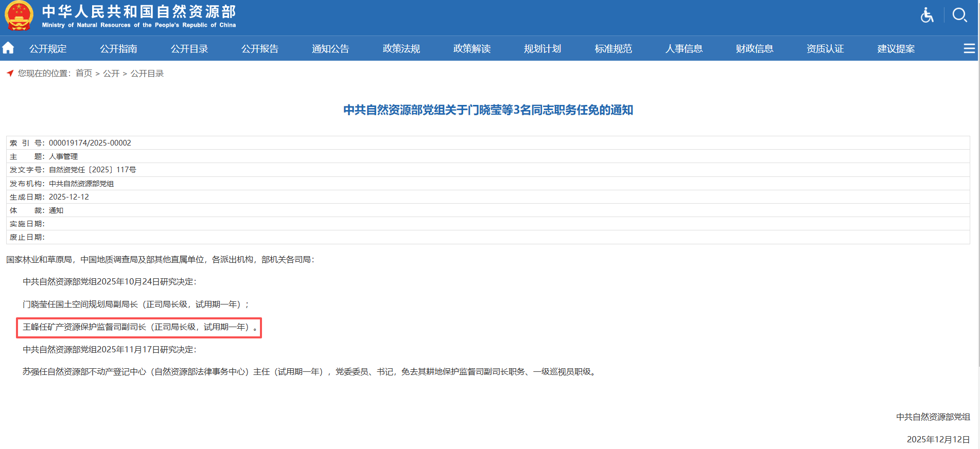Open the 通知公告 menu

(330, 49)
